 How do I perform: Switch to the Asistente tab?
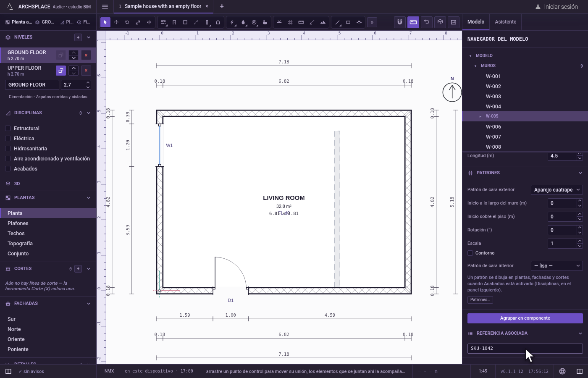coord(506,22)
